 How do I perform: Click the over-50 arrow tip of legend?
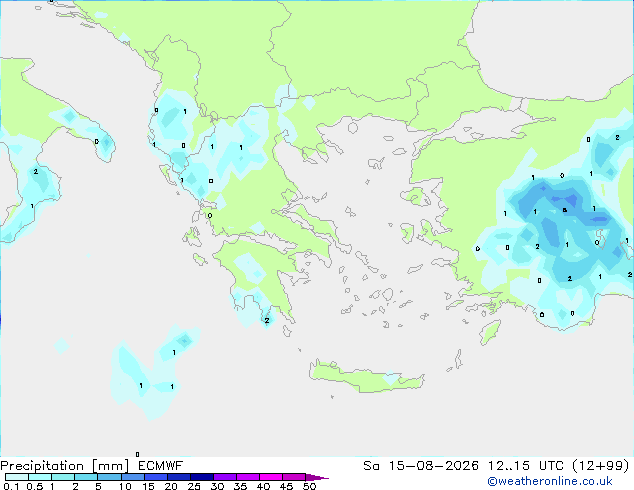click(317, 477)
